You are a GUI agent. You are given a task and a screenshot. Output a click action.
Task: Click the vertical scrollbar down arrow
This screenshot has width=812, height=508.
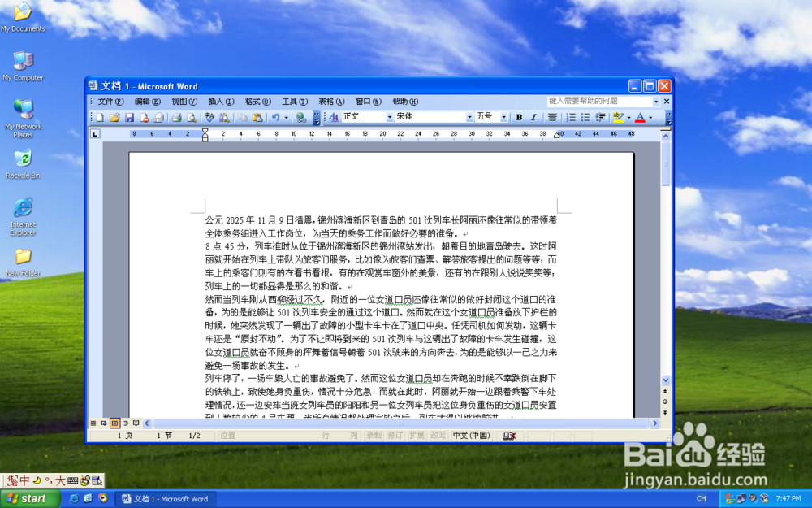(x=666, y=380)
